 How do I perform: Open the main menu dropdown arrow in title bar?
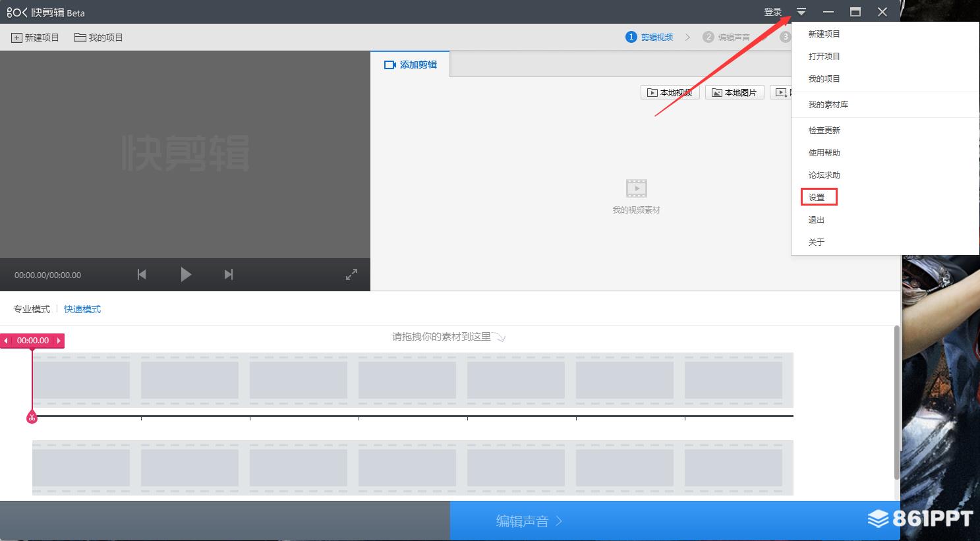(x=801, y=12)
